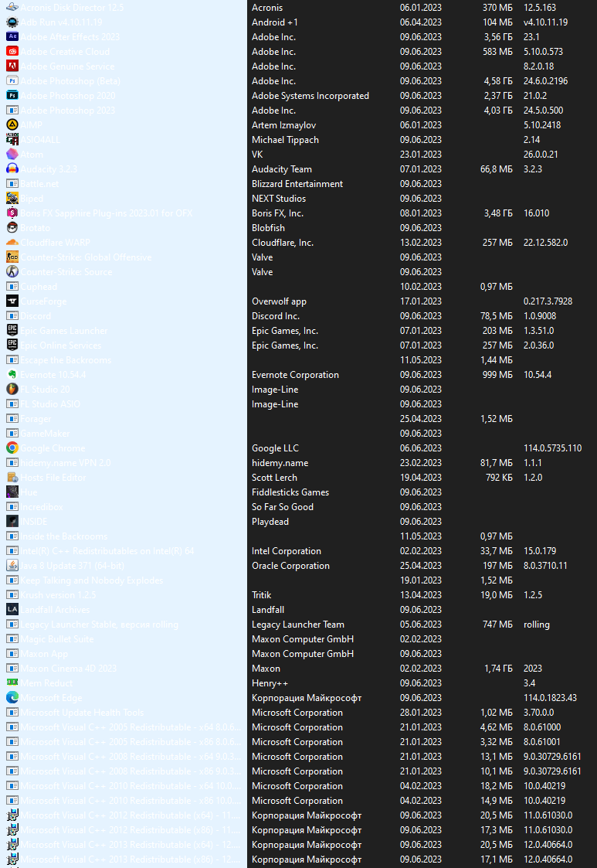Click version 114.0.1823.43 of Edge
Screen dimensions: 597x868
click(550, 697)
